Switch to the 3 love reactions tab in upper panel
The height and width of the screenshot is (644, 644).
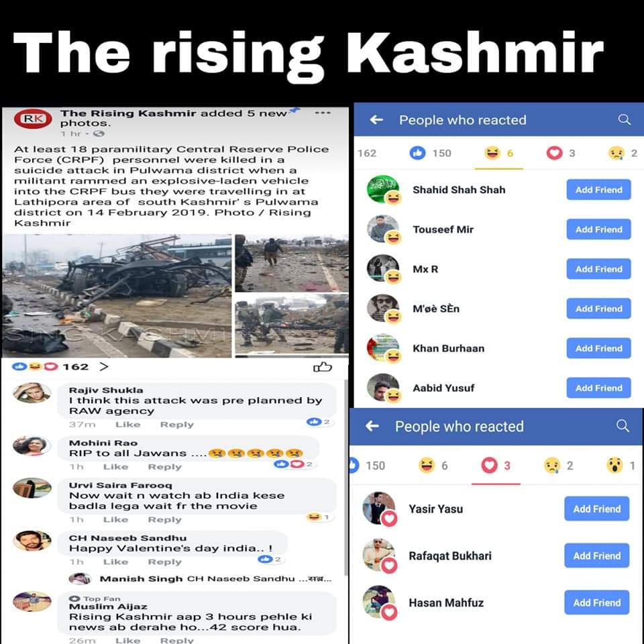point(561,153)
